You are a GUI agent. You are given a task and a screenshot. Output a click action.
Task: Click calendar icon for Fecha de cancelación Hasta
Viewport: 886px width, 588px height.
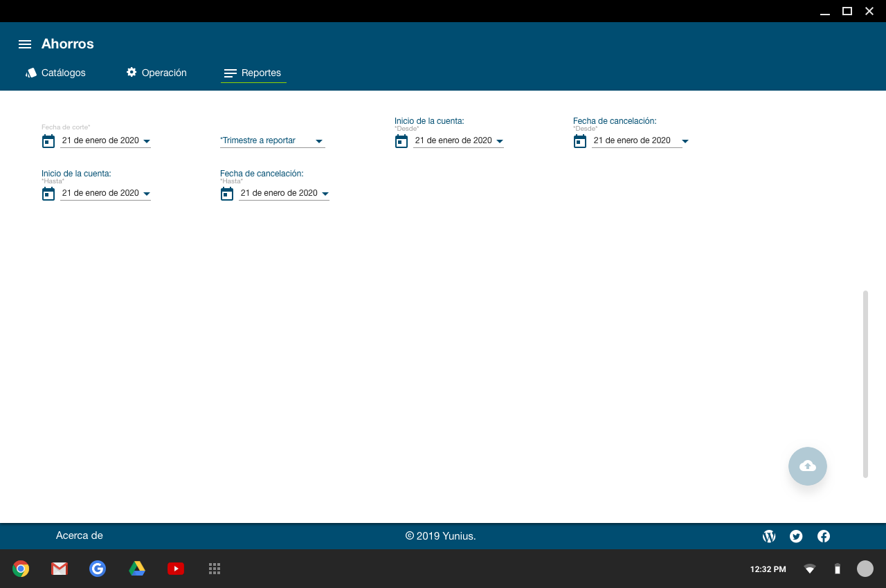click(227, 194)
